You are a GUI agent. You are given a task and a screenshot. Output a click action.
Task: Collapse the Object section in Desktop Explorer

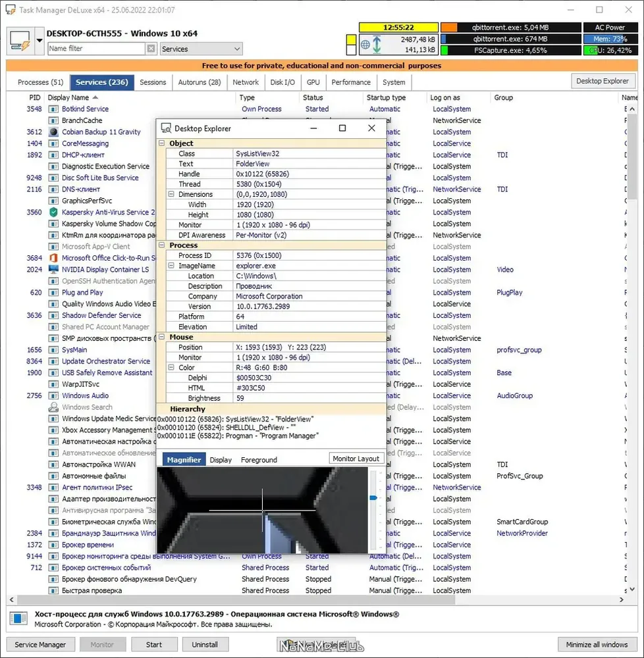[x=162, y=143]
